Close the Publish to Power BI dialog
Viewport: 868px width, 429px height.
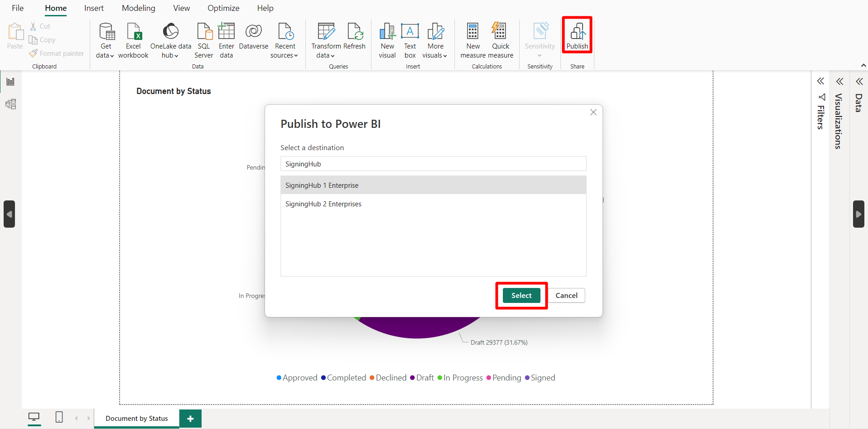pyautogui.click(x=593, y=112)
